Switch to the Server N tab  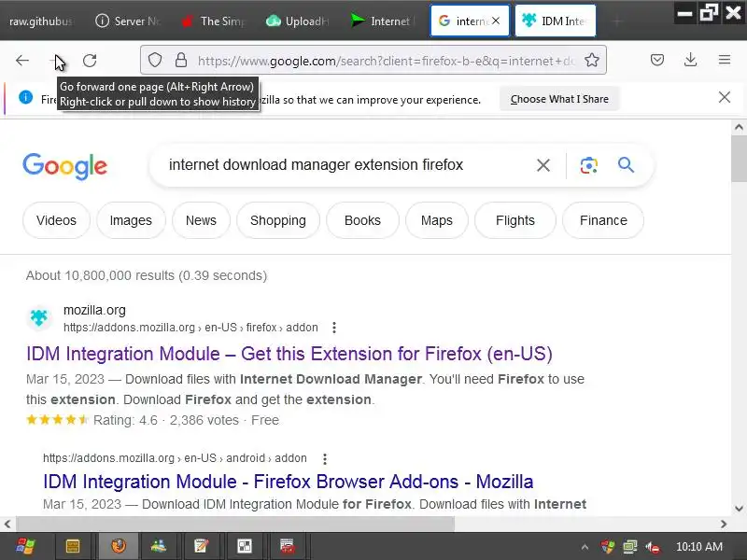point(128,21)
